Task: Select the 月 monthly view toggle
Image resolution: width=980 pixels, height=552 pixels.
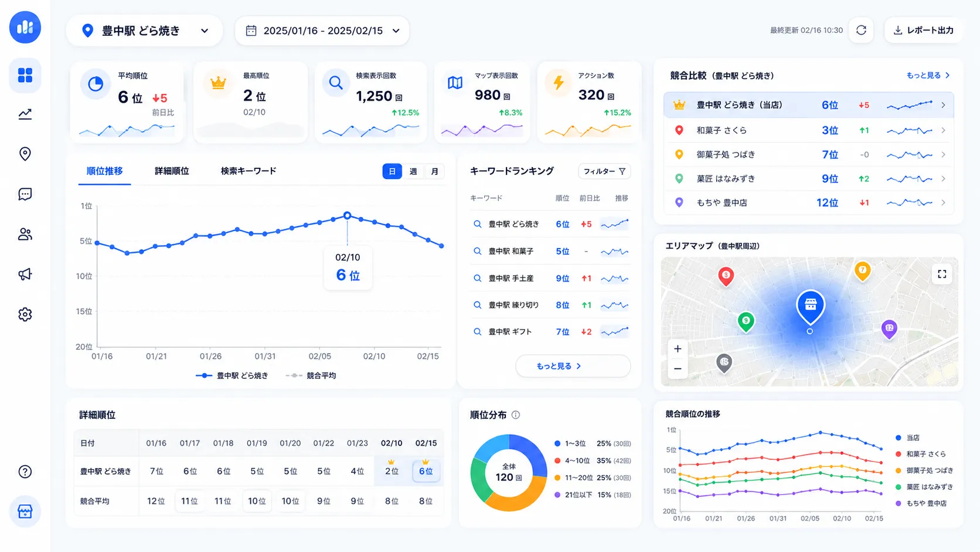Action: (x=434, y=171)
